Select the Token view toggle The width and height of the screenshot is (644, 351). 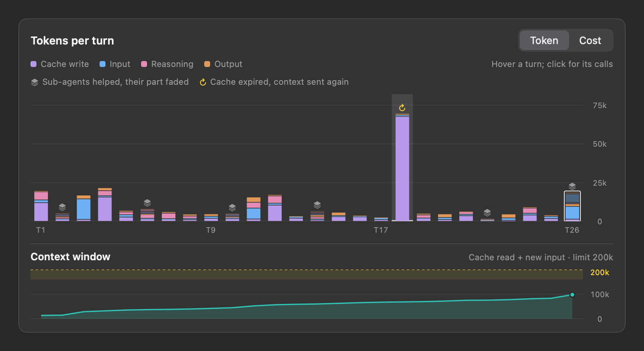pos(544,41)
